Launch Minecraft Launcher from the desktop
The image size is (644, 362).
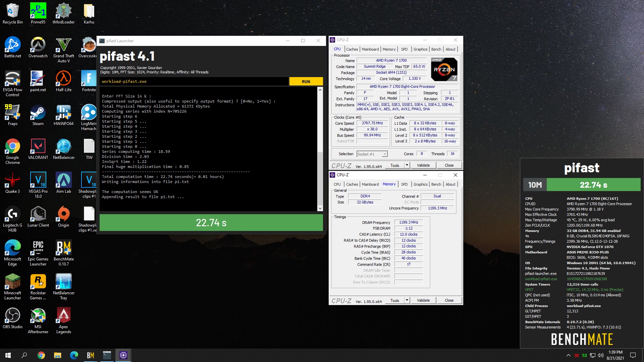13,287
